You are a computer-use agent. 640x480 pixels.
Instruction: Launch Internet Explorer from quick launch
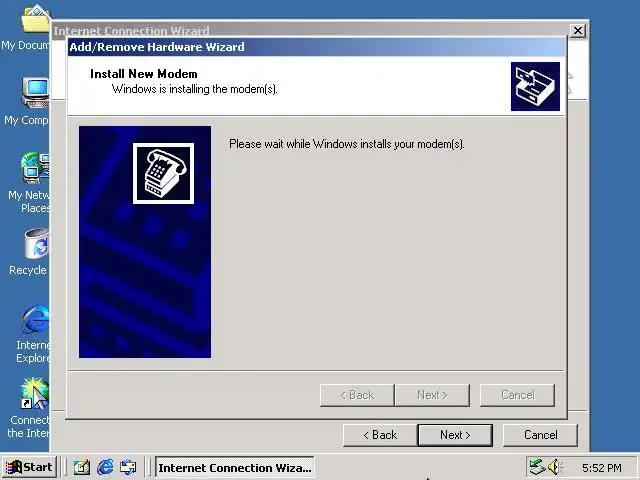tap(105, 467)
